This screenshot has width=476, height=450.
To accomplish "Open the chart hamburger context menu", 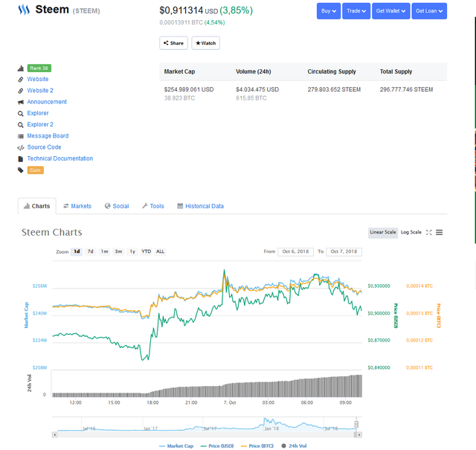I will [x=440, y=232].
